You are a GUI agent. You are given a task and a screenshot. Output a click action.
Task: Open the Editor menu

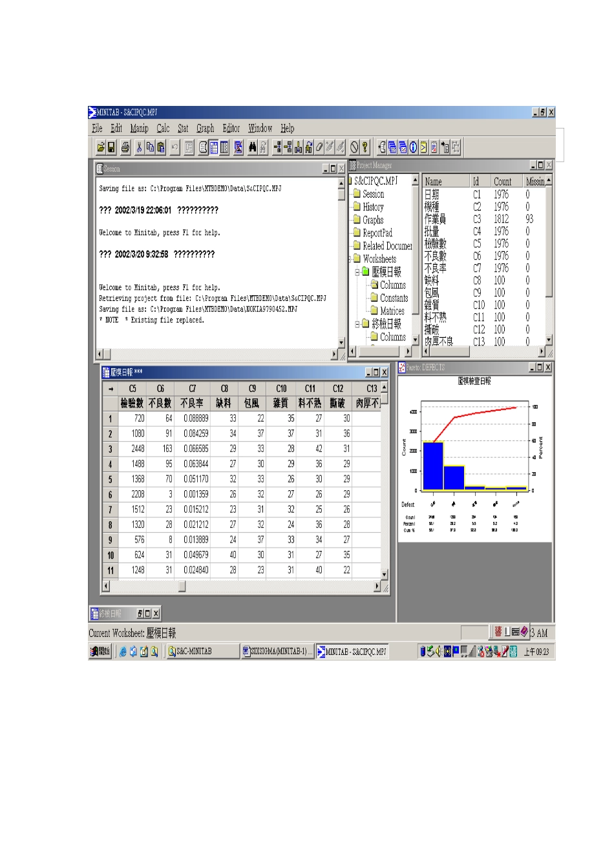231,129
